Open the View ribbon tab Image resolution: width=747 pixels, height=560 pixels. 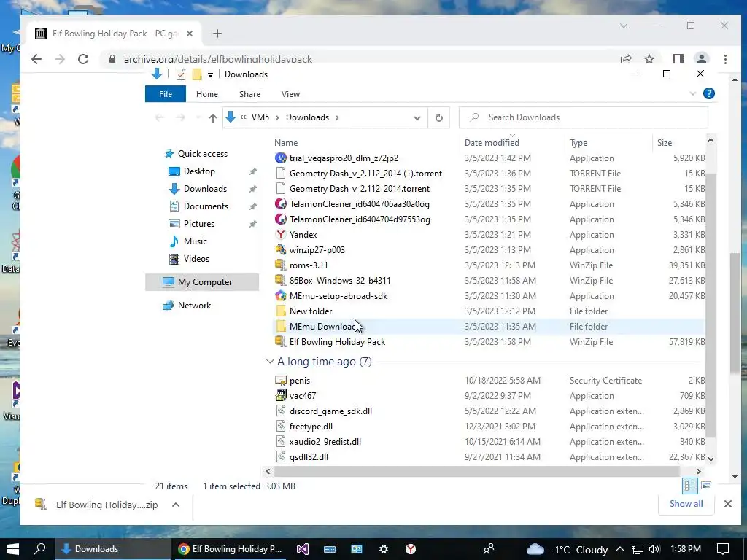pos(290,94)
